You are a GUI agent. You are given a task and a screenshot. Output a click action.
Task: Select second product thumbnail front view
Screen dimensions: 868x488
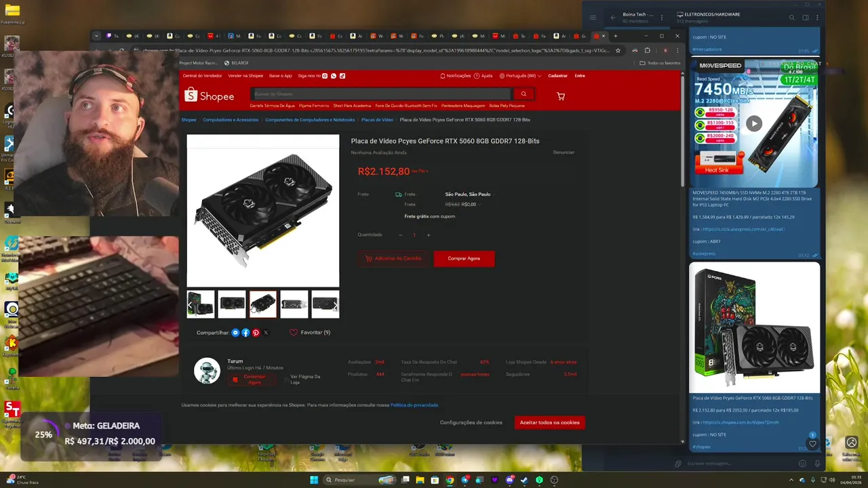pos(232,304)
